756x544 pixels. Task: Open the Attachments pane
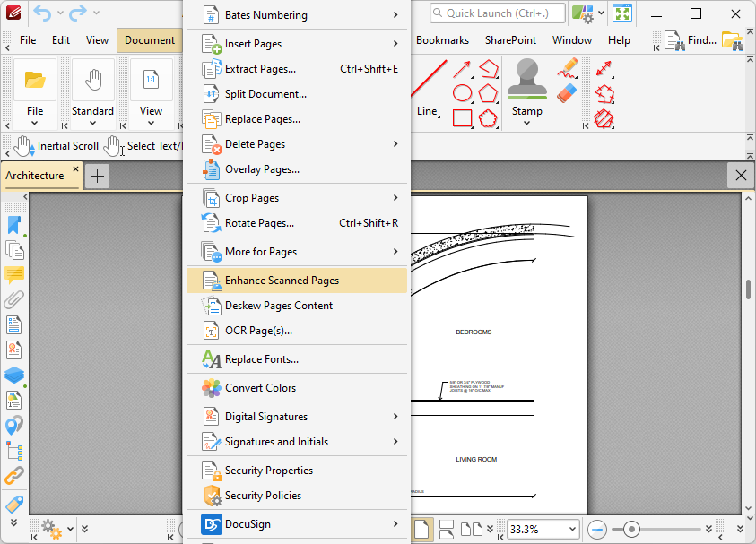click(13, 300)
